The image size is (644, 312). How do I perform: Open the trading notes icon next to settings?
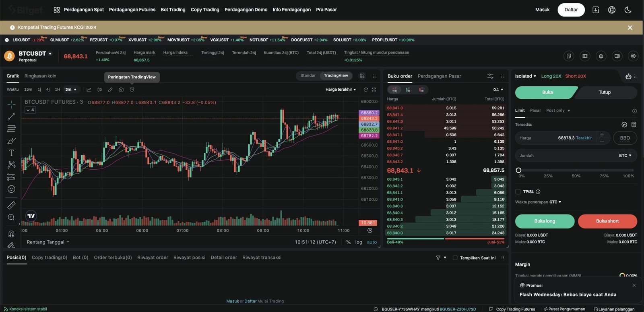(x=569, y=56)
